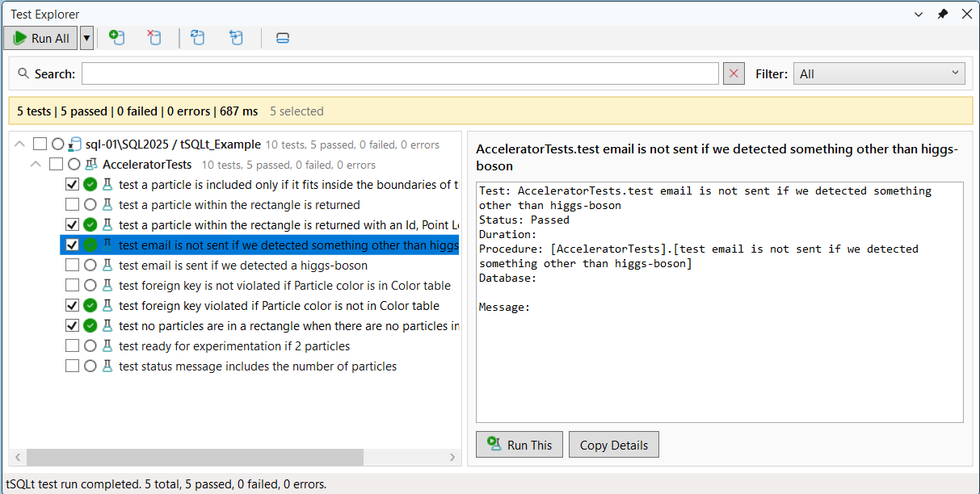Click the 'tSQLt test run completed' status bar message
This screenshot has height=494, width=980.
(x=166, y=484)
